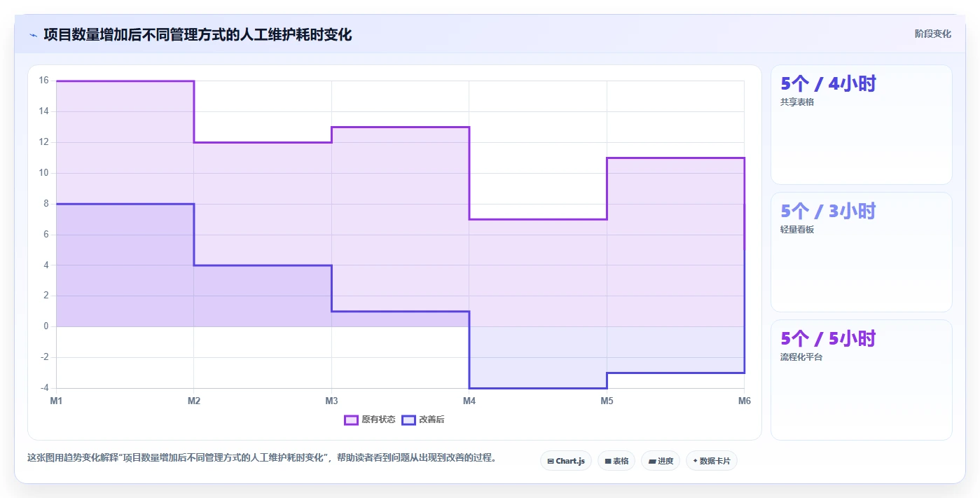Click the M6 axis label

click(x=745, y=401)
